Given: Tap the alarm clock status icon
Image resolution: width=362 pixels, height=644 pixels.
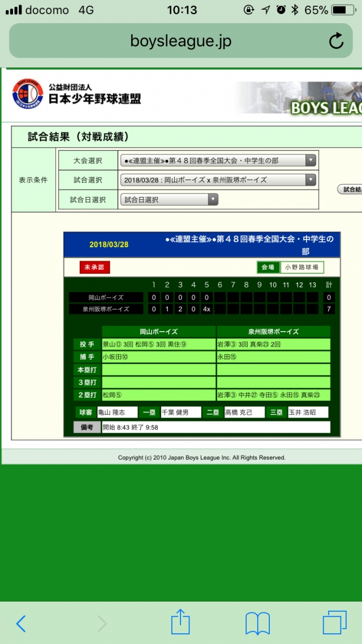Looking at the screenshot, I should point(281,10).
